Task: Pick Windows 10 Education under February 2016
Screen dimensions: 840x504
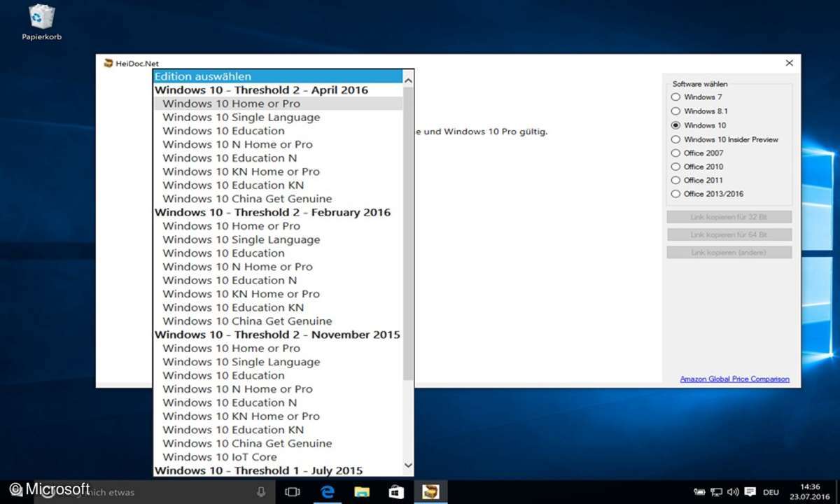Action: (279, 253)
